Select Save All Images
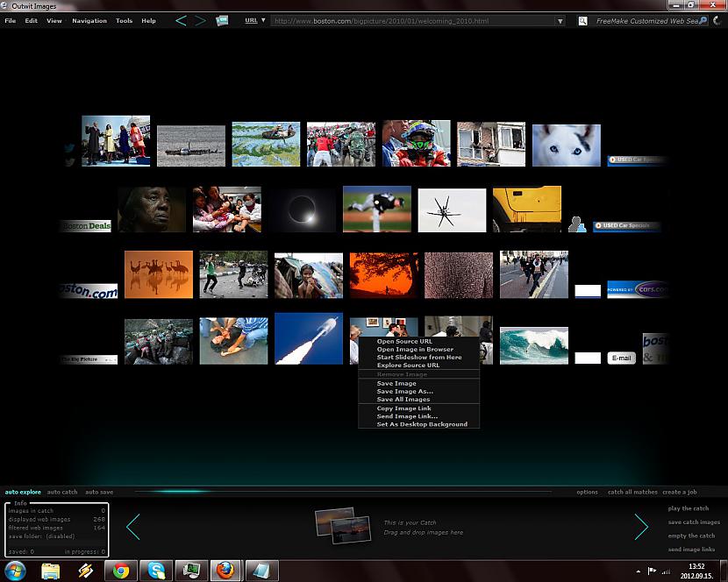Image resolution: width=728 pixels, height=582 pixels. (418, 399)
